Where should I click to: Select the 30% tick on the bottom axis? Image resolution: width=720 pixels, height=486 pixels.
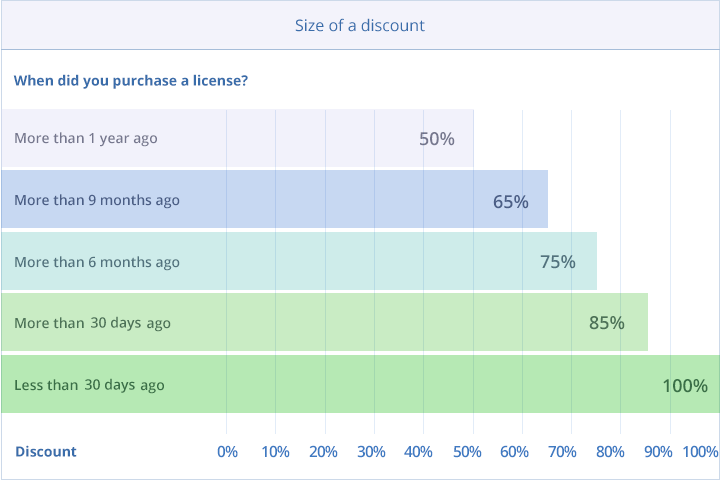point(371,452)
